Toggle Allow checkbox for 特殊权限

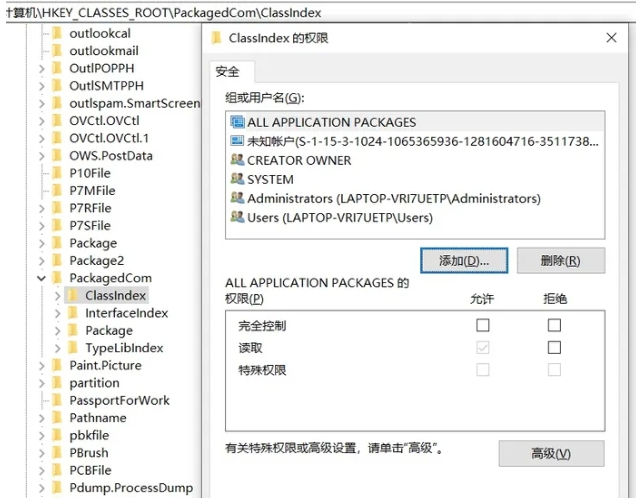click(483, 370)
